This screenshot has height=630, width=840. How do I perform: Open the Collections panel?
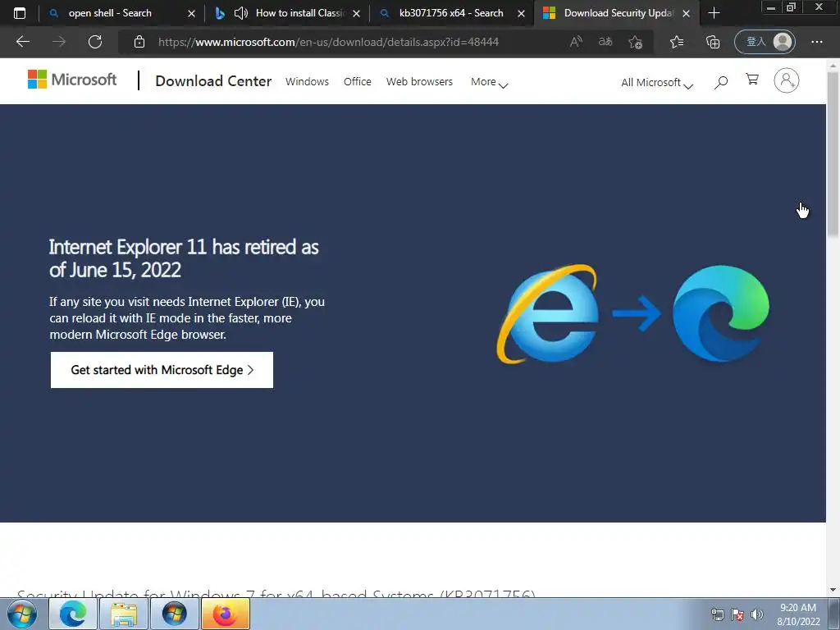(713, 42)
